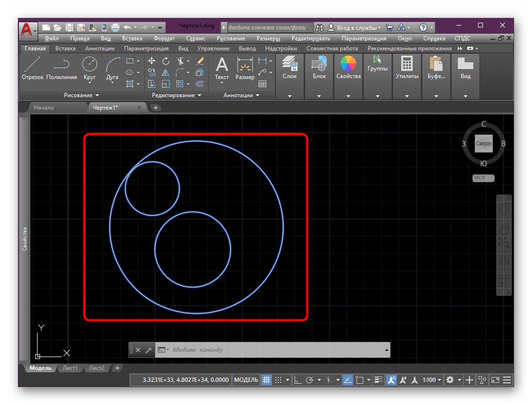This screenshot has height=405, width=532.
Task: Select the Scale tool icon
Action: [166, 84]
